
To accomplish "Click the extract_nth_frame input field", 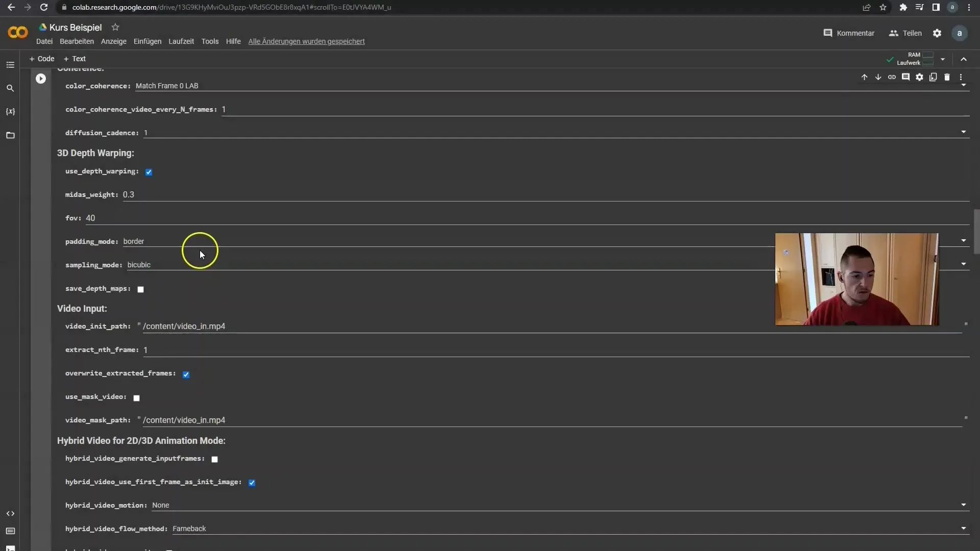I will click(556, 349).
